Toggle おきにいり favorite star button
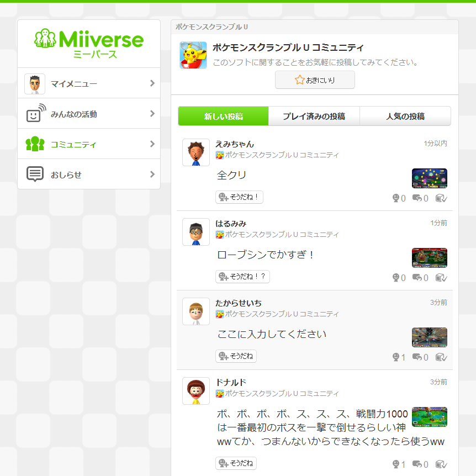This screenshot has height=476, width=476. point(315,80)
